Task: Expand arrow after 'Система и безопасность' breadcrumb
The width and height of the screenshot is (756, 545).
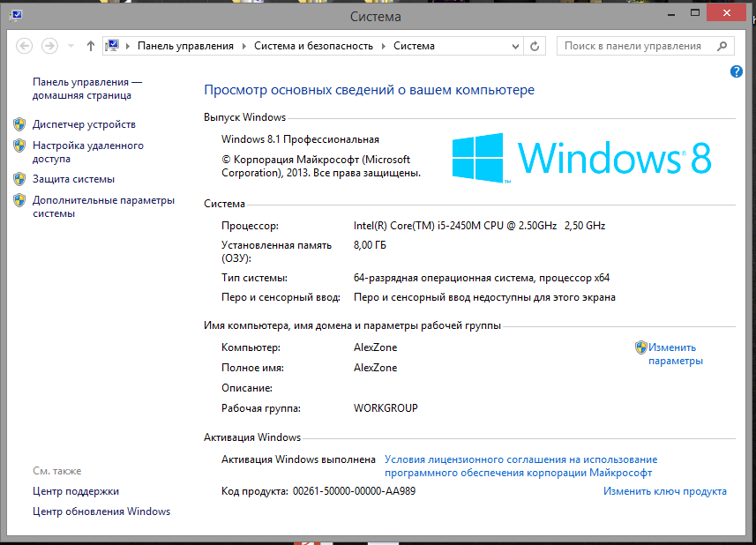Action: [384, 46]
